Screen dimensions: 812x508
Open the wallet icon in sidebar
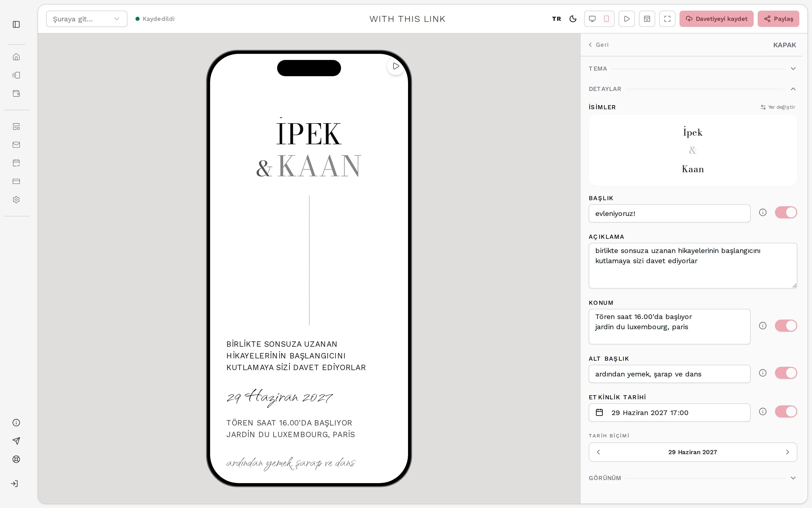(16, 93)
